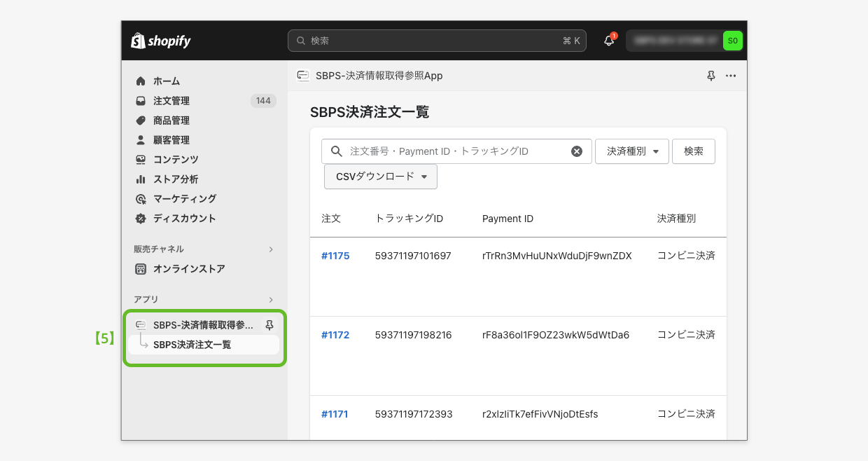Open the 決済種別 dropdown
The image size is (868, 461).
tap(632, 151)
